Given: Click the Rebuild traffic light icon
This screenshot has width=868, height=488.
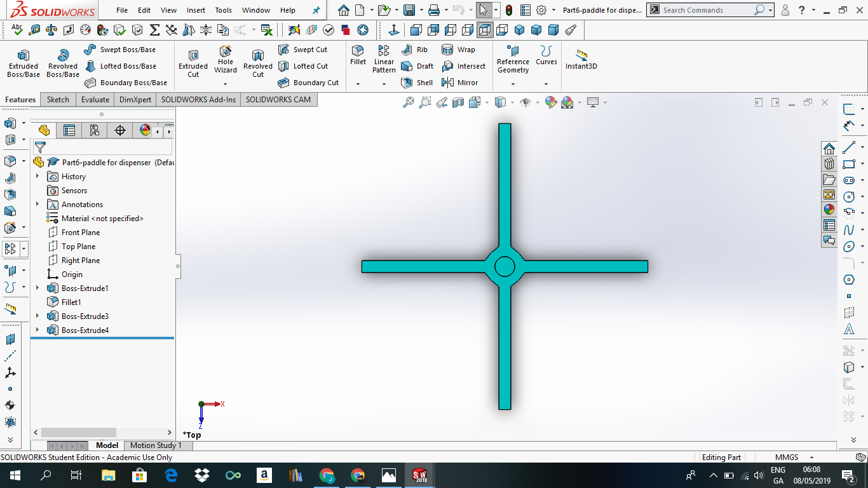Looking at the screenshot, I should (509, 10).
